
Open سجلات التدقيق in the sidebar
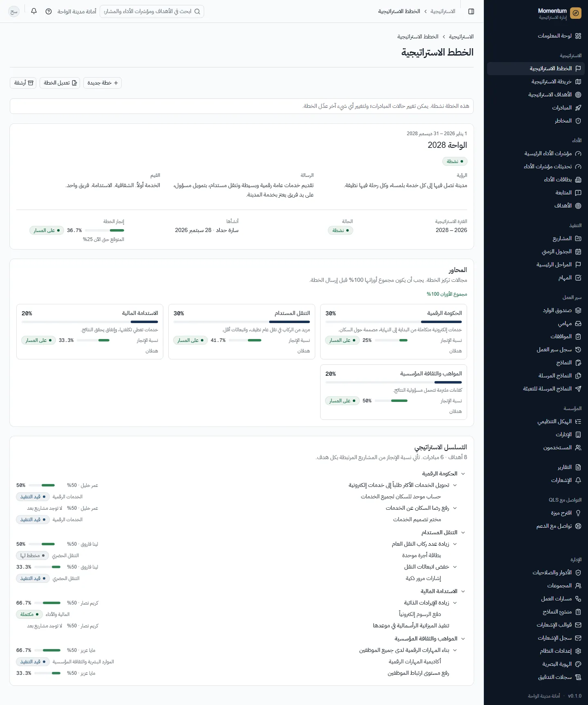pyautogui.click(x=536, y=677)
